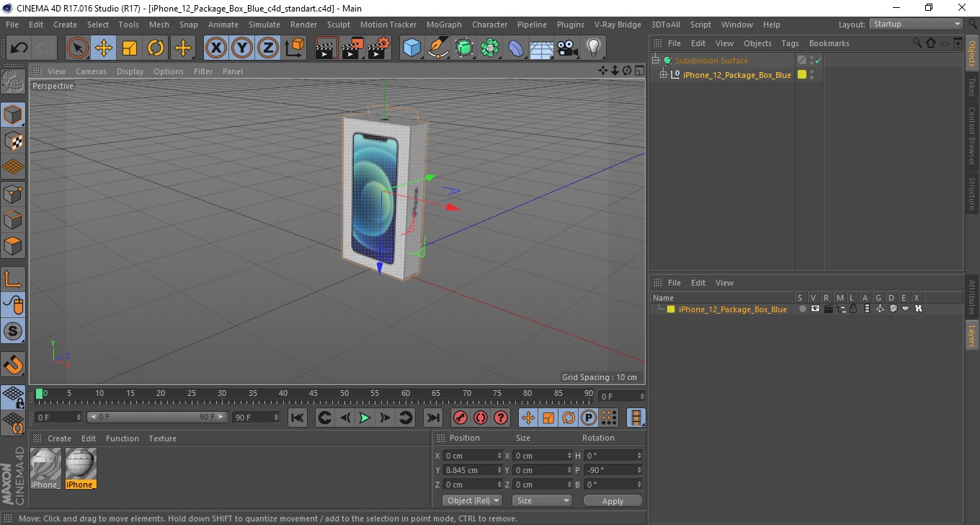Expand iPhone_12_Package_Box_Blue object tree
This screenshot has width=980, height=525.
click(x=664, y=74)
